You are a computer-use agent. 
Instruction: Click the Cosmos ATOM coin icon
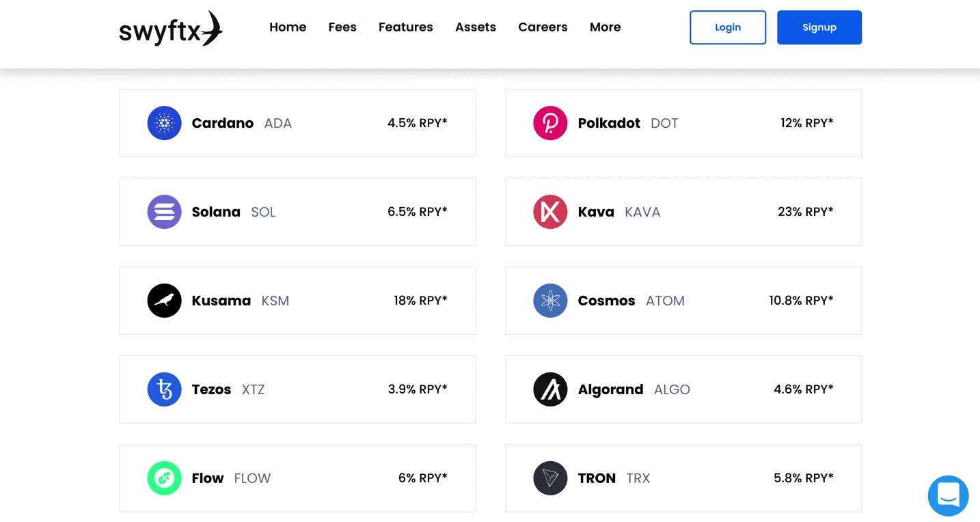click(550, 301)
